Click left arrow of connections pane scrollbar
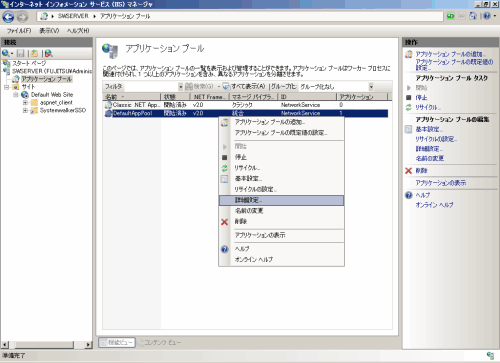Screen dimensions: 500x363 point(5,344)
